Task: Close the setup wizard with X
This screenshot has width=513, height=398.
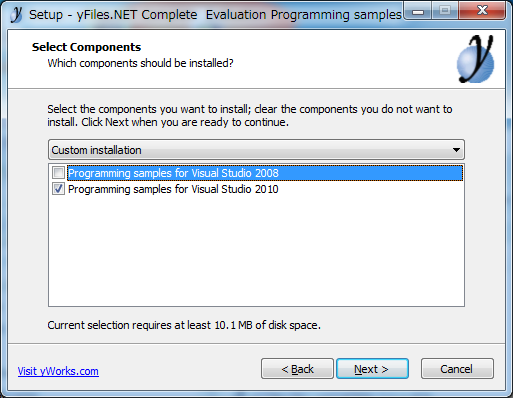Action: pyautogui.click(x=482, y=11)
